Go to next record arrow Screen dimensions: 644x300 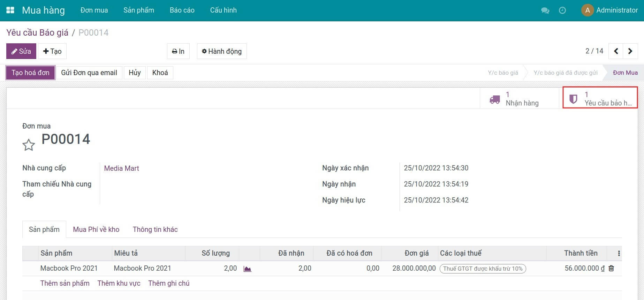pos(630,51)
